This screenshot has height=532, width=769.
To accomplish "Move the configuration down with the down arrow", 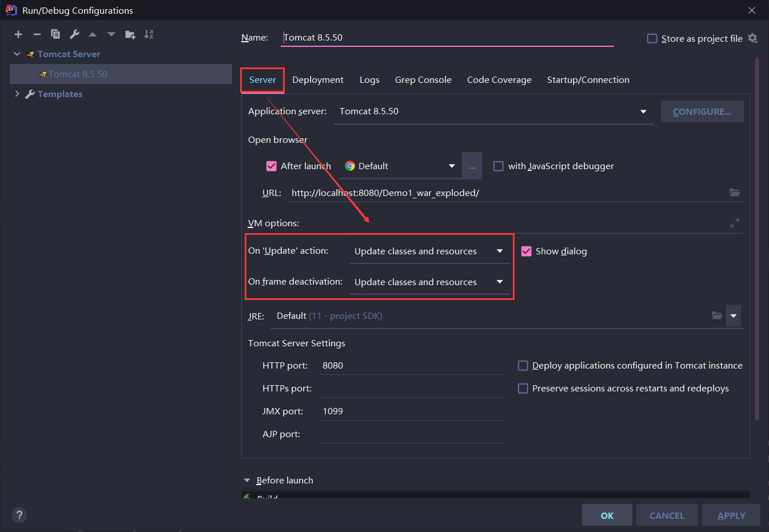I will click(x=111, y=34).
